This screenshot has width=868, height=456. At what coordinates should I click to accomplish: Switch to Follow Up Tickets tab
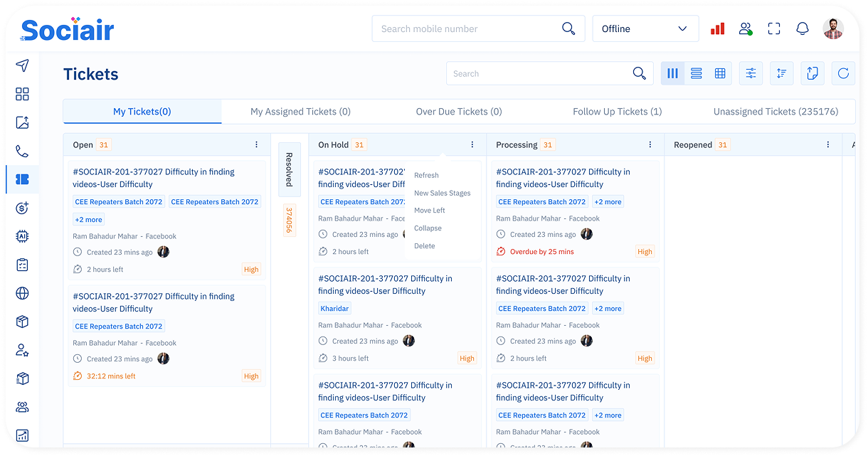(617, 112)
